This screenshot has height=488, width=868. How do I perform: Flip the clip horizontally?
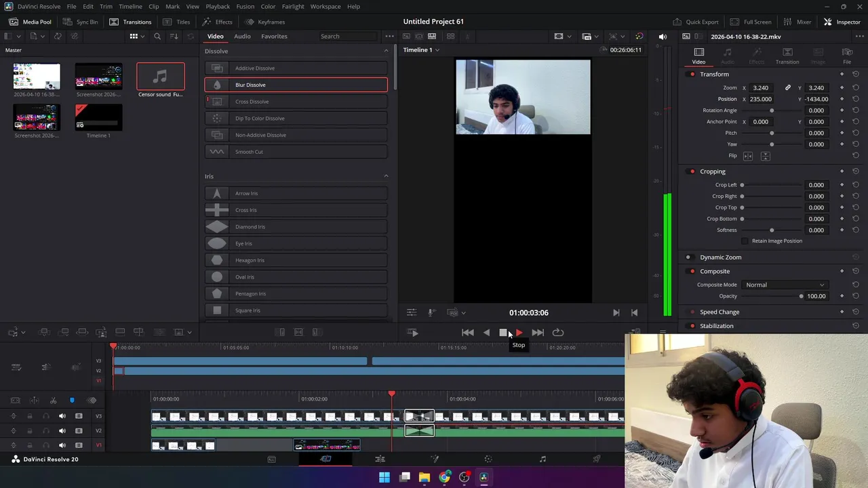click(748, 156)
